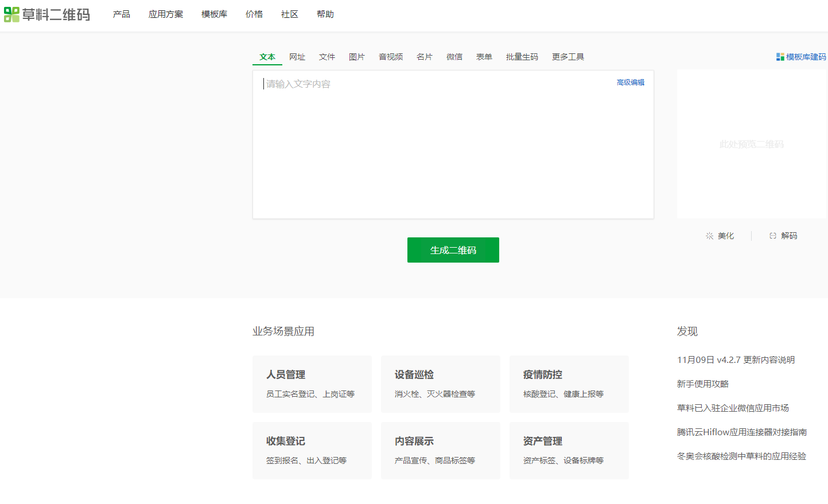Open 高级编辑
The width and height of the screenshot is (828, 504).
pyautogui.click(x=630, y=82)
